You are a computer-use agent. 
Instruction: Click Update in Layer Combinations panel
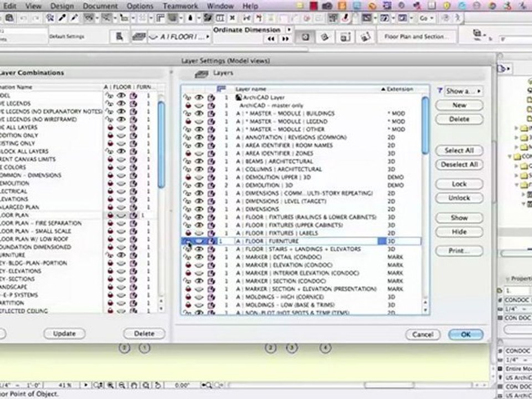[x=64, y=334]
